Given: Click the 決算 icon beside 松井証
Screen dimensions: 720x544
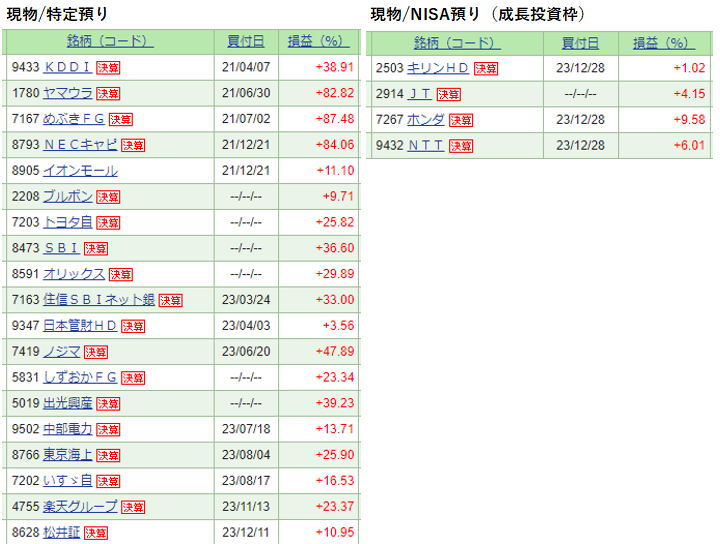Looking at the screenshot, I should [96, 533].
